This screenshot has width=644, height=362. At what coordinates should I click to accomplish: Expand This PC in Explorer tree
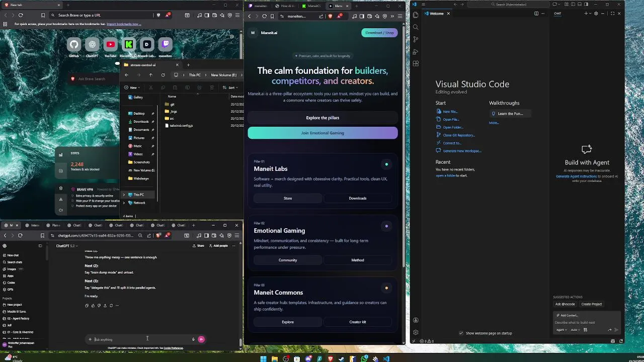pyautogui.click(x=124, y=195)
